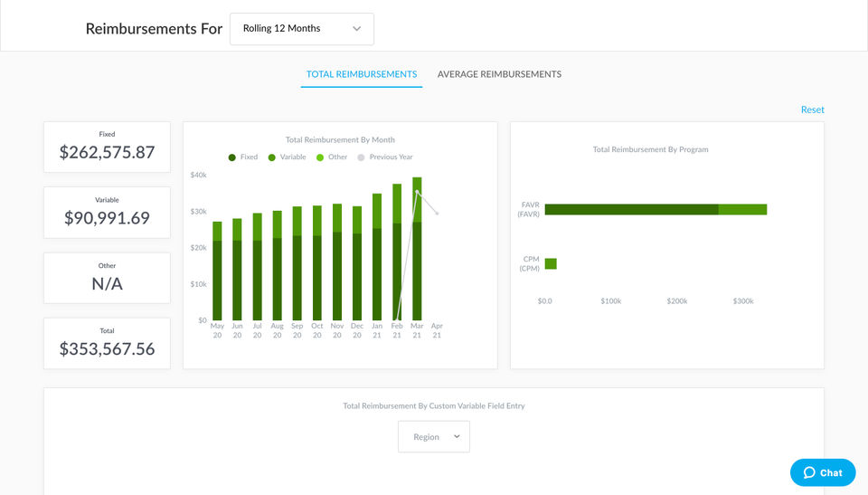Expand the Region custom field dropdown
The image size is (868, 495).
pos(433,437)
